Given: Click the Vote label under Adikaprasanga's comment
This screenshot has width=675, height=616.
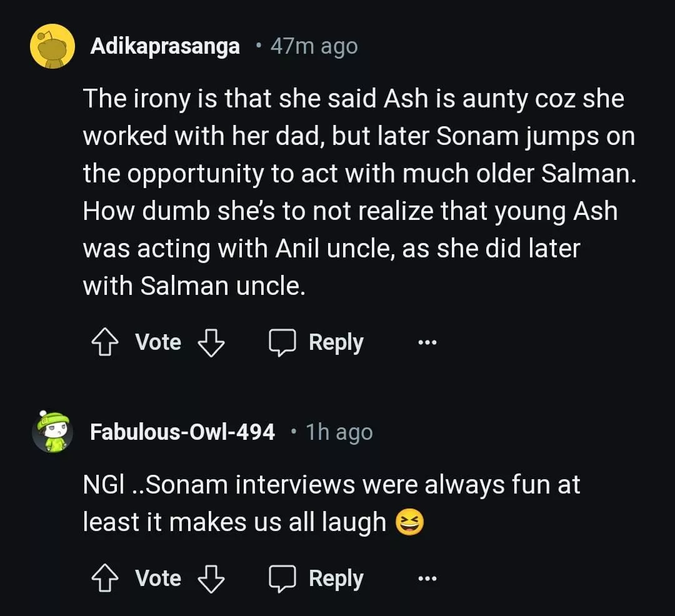Looking at the screenshot, I should coord(158,342).
